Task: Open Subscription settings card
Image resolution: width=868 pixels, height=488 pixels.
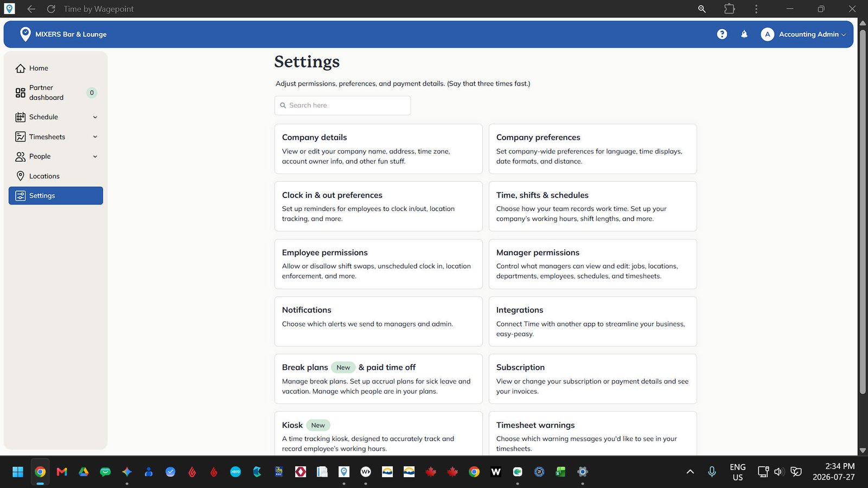Action: (x=592, y=379)
